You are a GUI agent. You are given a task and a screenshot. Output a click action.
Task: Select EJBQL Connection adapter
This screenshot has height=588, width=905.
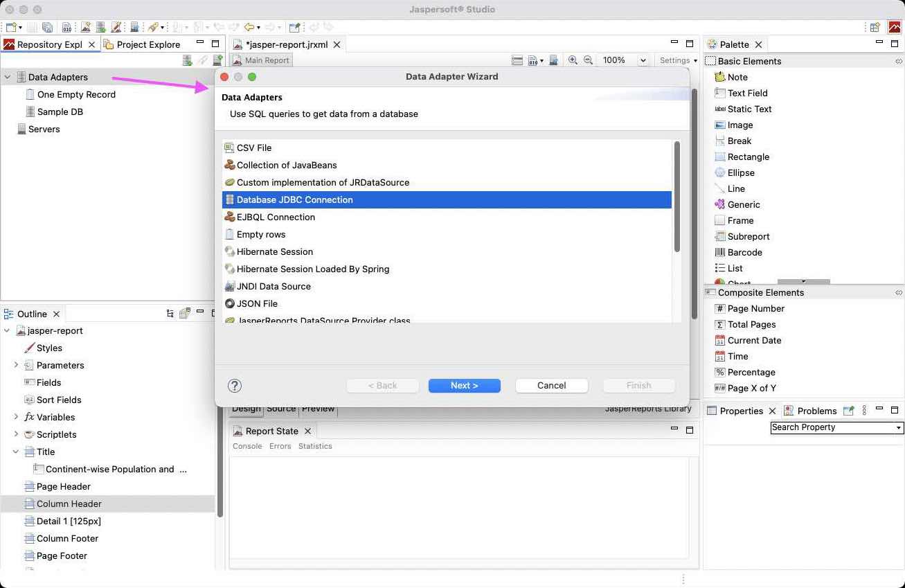click(x=447, y=217)
